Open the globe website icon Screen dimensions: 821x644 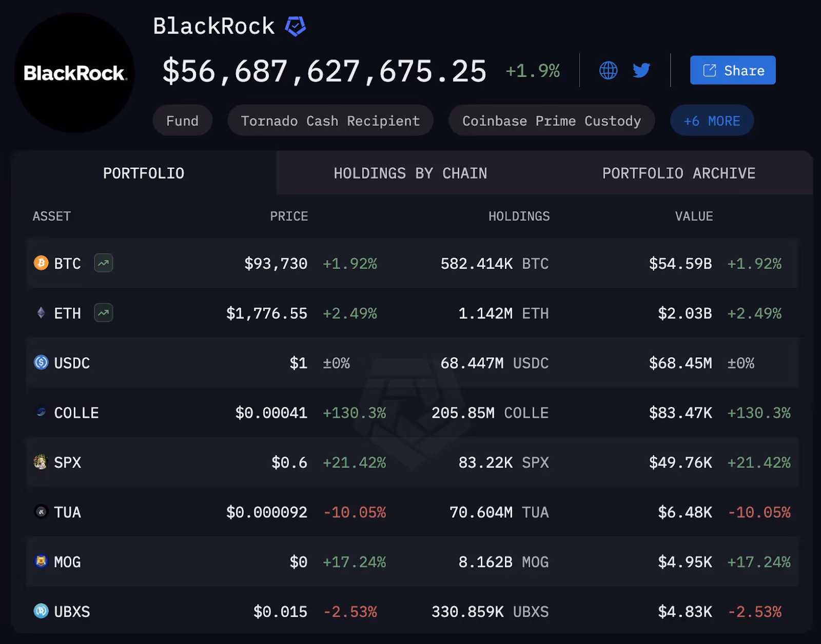608,70
